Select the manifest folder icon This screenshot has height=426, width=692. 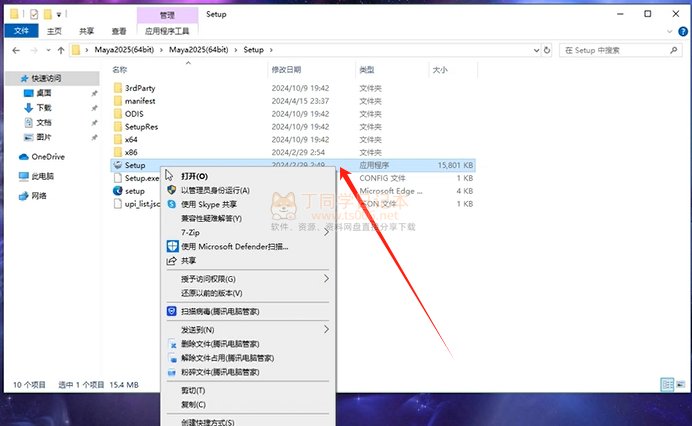pos(117,101)
